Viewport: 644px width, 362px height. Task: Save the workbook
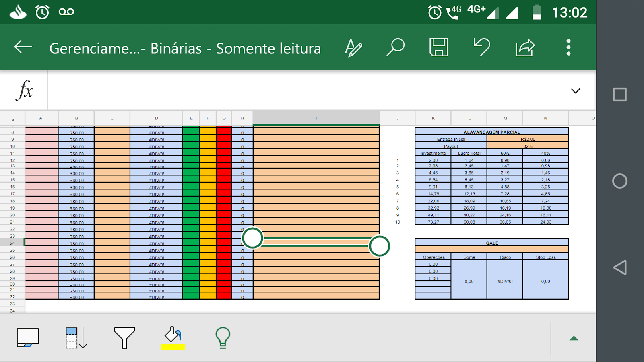coord(439,47)
